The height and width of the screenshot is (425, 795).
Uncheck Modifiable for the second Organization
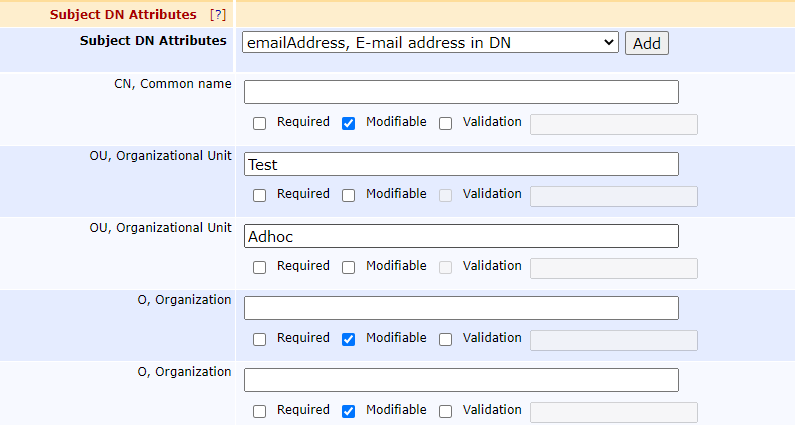(x=348, y=411)
